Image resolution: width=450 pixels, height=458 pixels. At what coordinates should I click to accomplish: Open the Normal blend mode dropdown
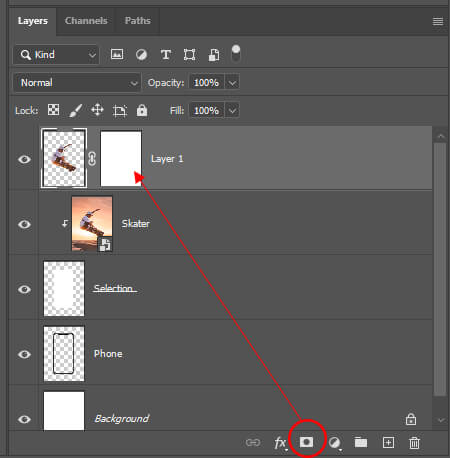77,83
